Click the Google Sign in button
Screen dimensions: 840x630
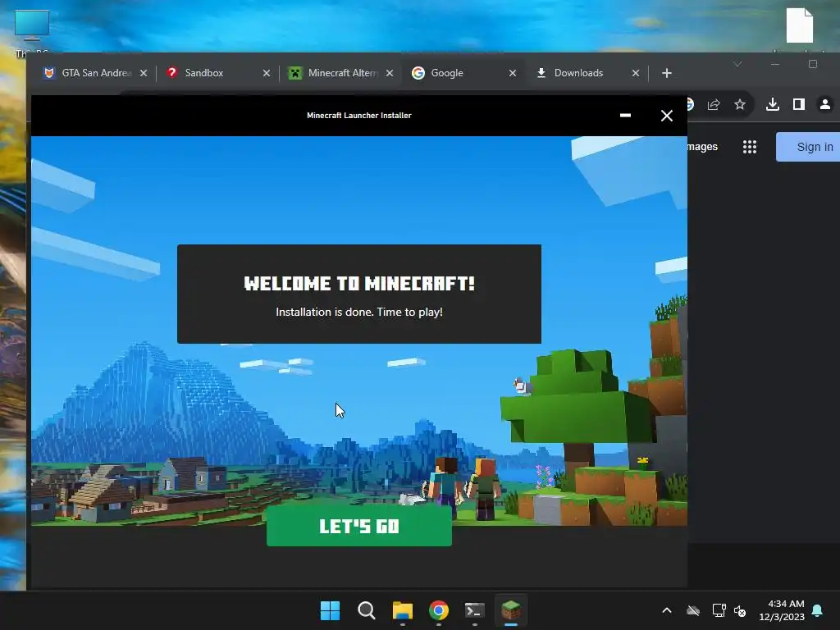pyautogui.click(x=808, y=147)
